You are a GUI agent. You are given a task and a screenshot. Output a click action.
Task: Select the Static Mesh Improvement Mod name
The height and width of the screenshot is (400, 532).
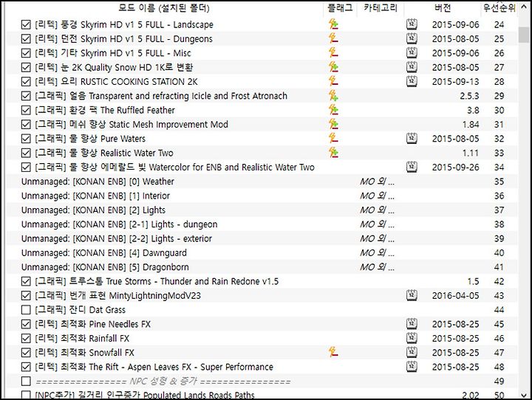pyautogui.click(x=132, y=125)
